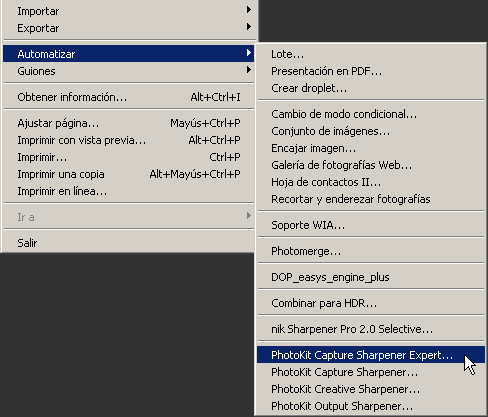Open Ajustar página dialog

tap(128, 123)
